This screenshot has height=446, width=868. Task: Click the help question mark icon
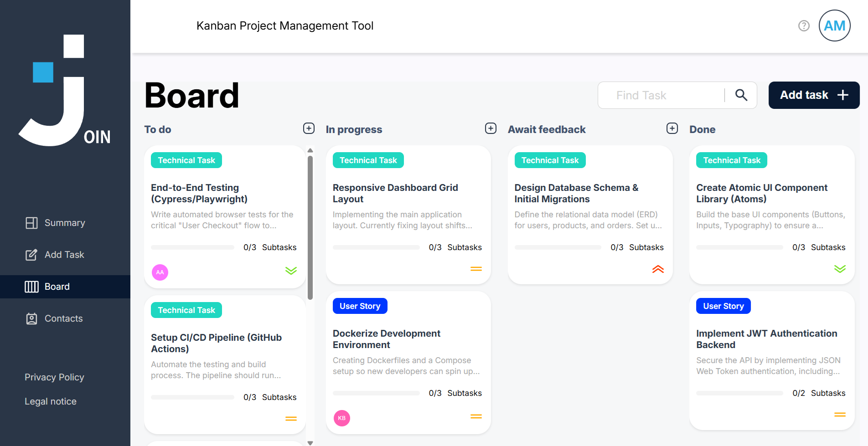coord(804,26)
